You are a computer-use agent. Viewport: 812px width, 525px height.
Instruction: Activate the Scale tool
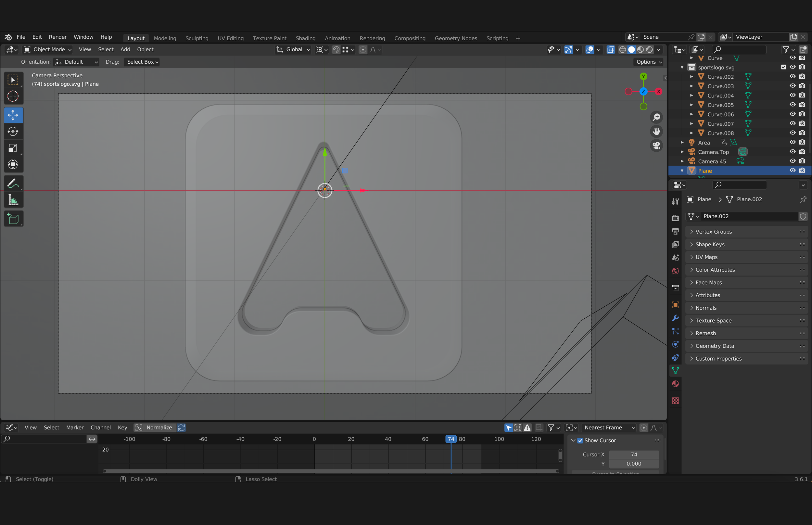(x=13, y=148)
